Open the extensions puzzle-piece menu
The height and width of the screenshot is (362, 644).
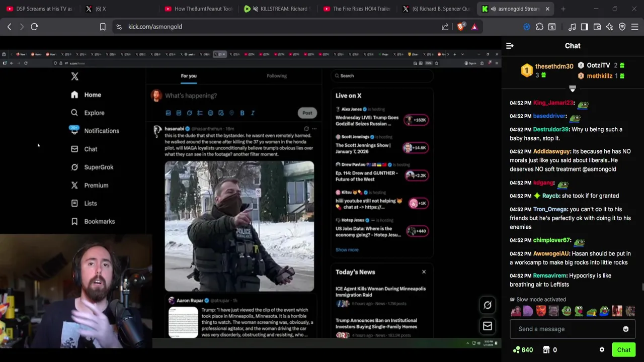point(539,27)
